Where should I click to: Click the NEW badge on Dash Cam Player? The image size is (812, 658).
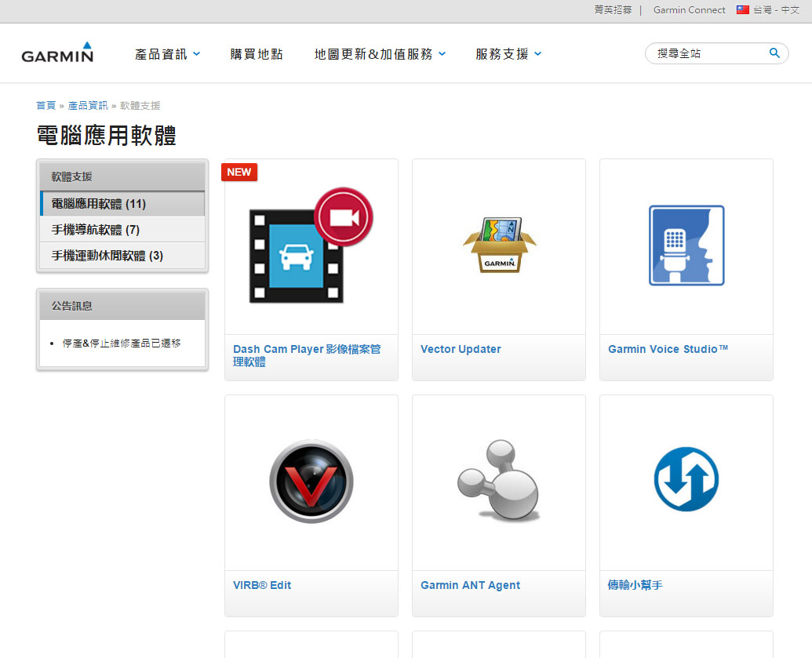coord(239,172)
